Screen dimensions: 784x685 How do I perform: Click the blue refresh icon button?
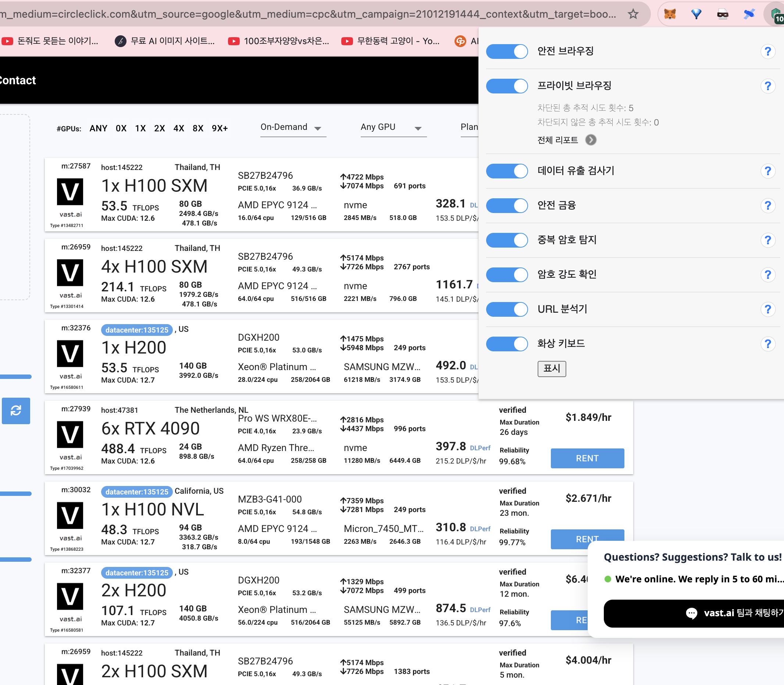16,411
